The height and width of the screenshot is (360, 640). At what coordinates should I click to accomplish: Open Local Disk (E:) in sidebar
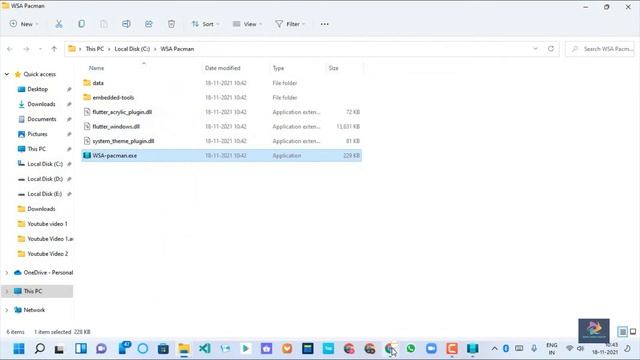[44, 194]
